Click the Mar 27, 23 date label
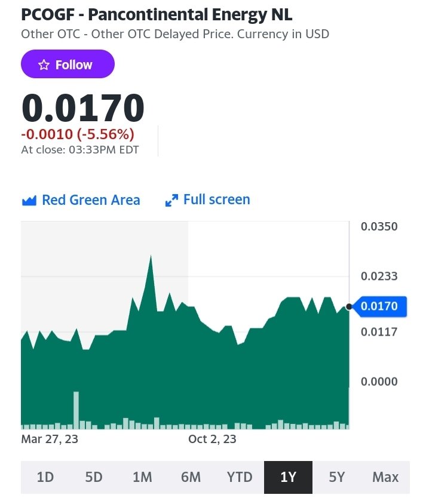The width and height of the screenshot is (423, 504). tap(50, 439)
